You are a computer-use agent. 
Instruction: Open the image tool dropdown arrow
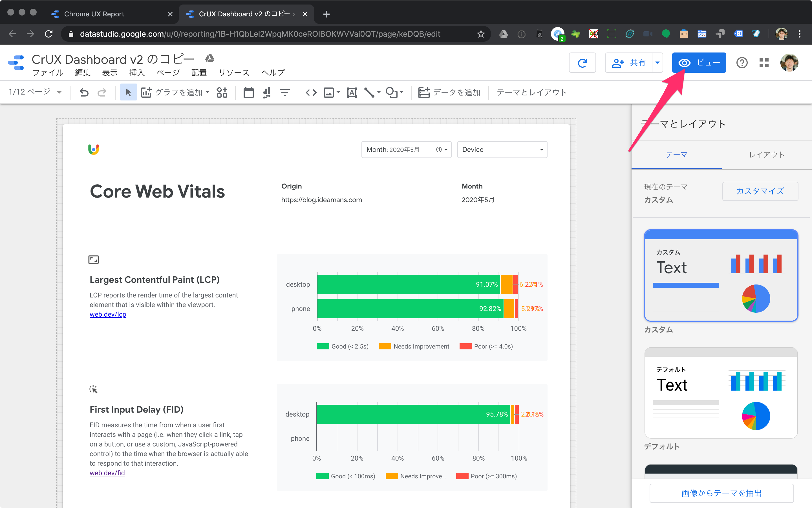pos(338,92)
